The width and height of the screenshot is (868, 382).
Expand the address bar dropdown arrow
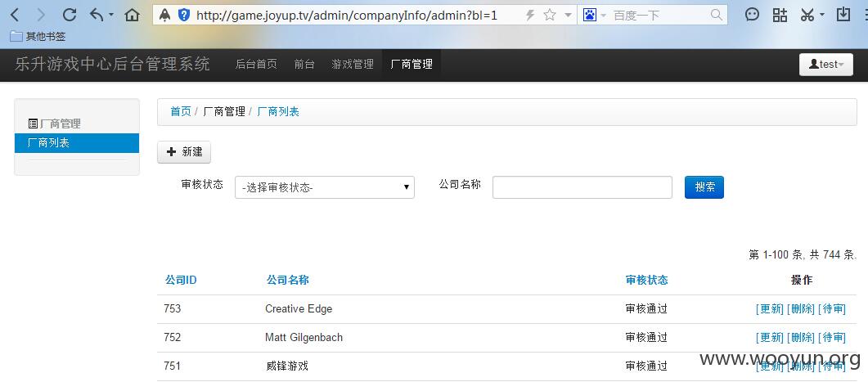click(x=568, y=16)
